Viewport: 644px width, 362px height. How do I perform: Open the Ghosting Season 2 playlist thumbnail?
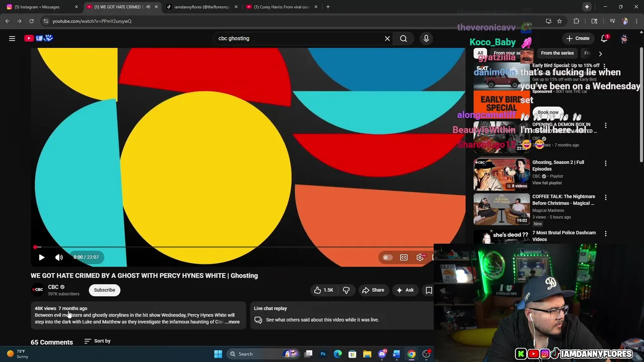click(502, 174)
